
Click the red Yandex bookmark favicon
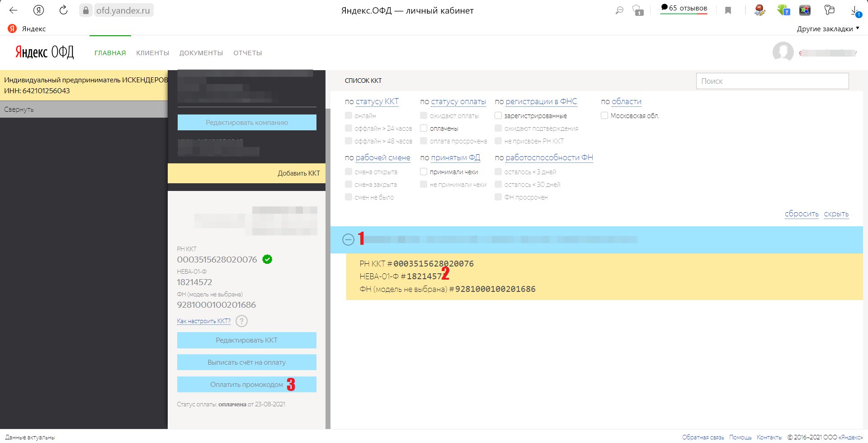tap(12, 29)
